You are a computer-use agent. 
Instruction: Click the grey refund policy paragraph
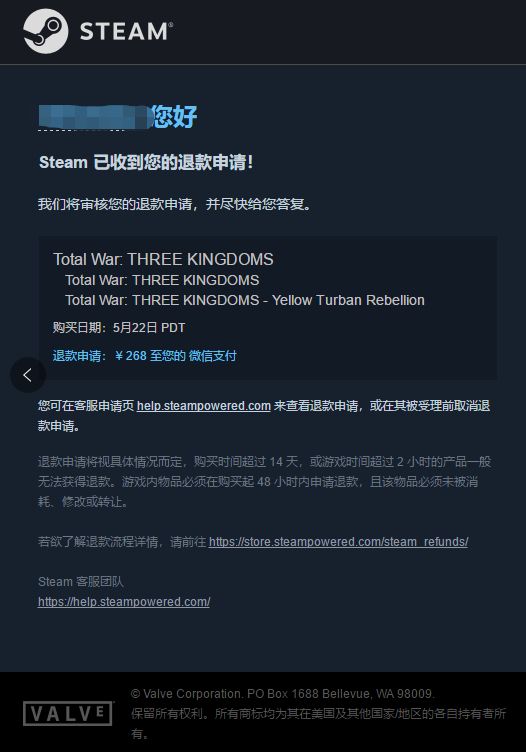pos(265,482)
